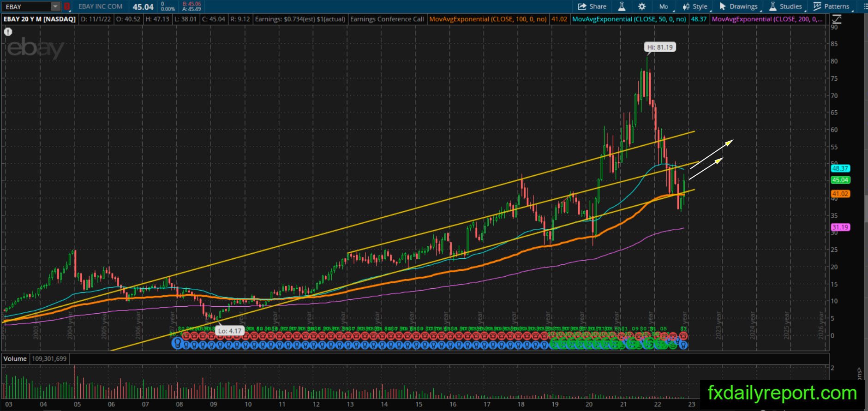Click the EBAY 20 Y M [NASDAQ] chart title
This screenshot has width=868, height=411.
[x=39, y=19]
